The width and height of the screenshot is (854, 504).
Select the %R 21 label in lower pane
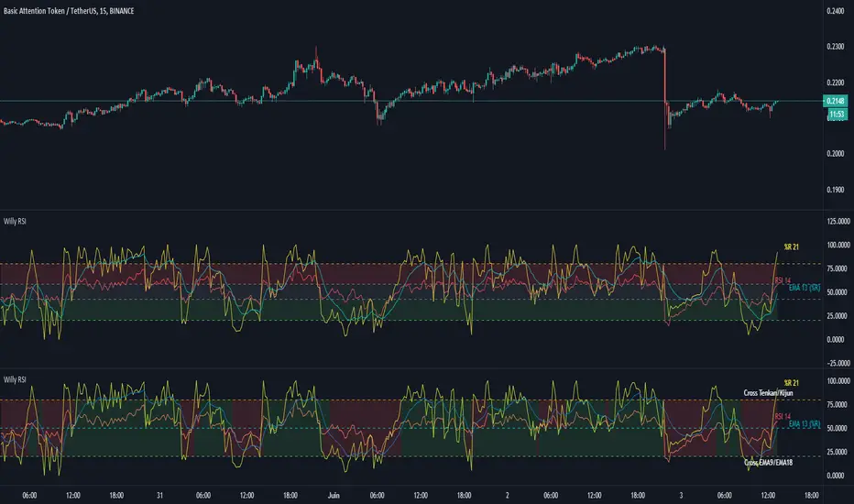pyautogui.click(x=792, y=383)
